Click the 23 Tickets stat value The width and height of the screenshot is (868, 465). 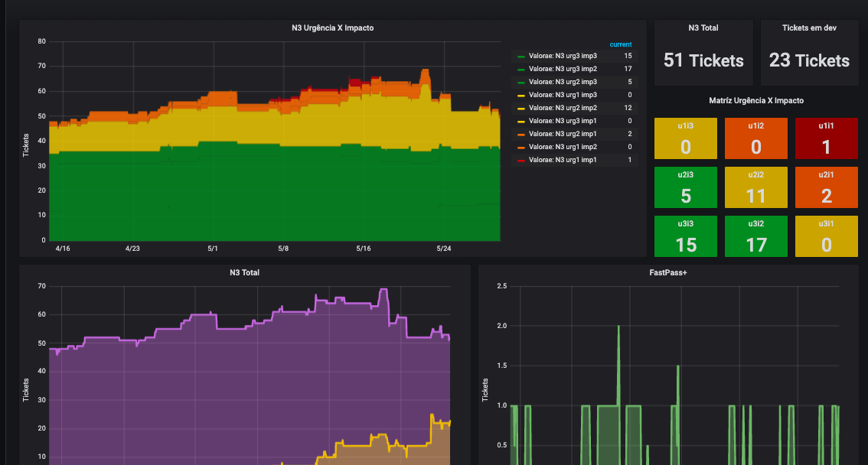[809, 60]
